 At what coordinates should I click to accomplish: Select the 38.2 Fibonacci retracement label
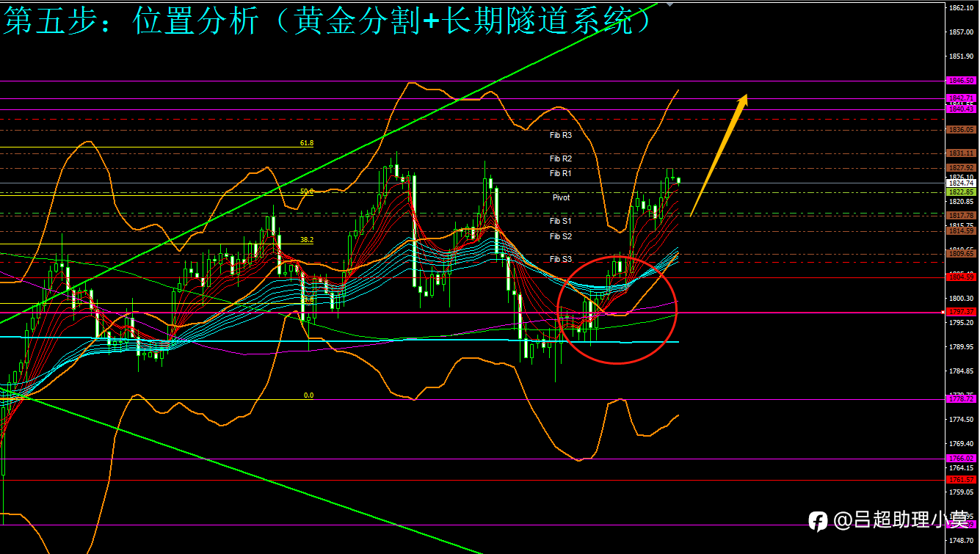307,240
